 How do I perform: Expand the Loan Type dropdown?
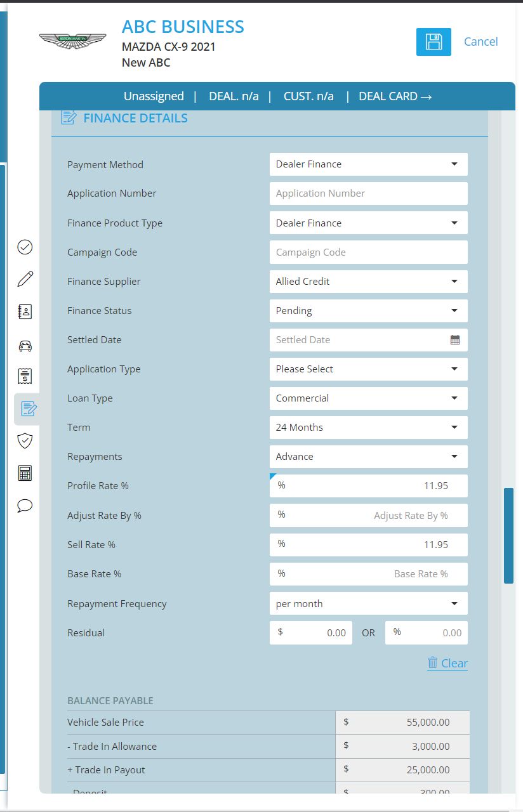click(x=369, y=398)
